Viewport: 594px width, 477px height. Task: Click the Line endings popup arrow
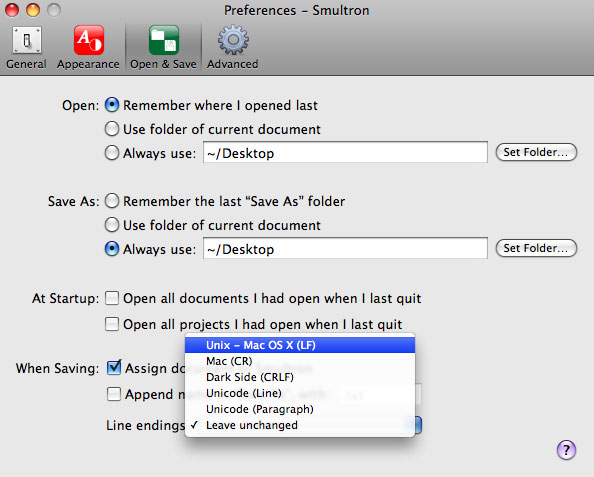coord(417,425)
